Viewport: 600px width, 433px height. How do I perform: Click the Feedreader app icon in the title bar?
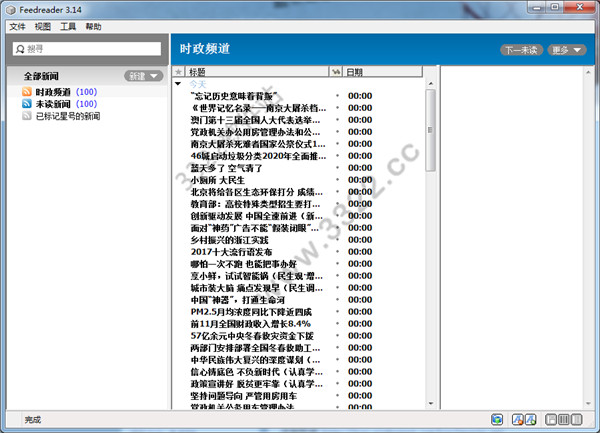[x=11, y=10]
